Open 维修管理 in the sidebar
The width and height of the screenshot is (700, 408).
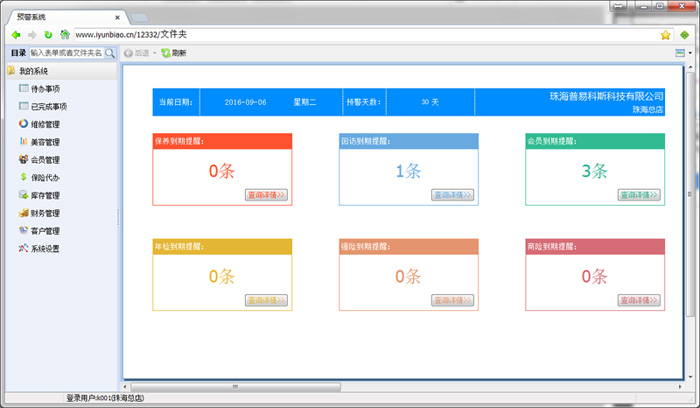[39, 124]
